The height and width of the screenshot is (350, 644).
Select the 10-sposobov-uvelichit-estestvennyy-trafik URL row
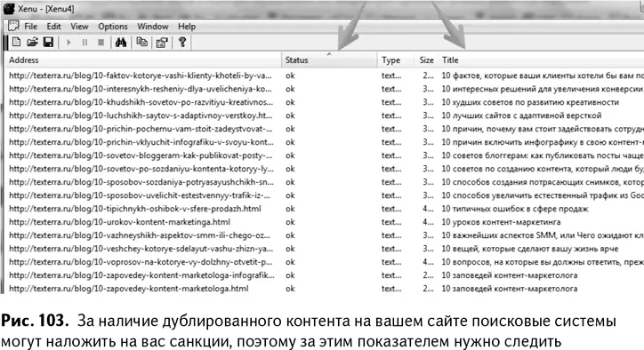pyautogui.click(x=140, y=195)
